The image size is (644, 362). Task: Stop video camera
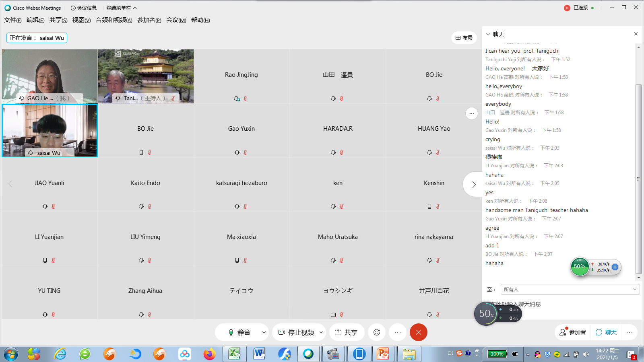click(296, 332)
